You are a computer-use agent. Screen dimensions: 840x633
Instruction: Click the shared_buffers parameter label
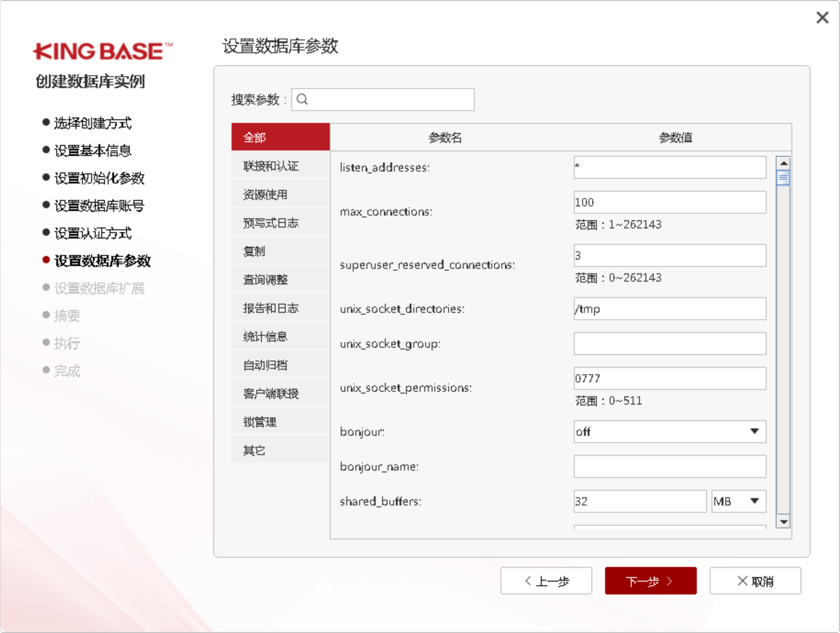[381, 501]
